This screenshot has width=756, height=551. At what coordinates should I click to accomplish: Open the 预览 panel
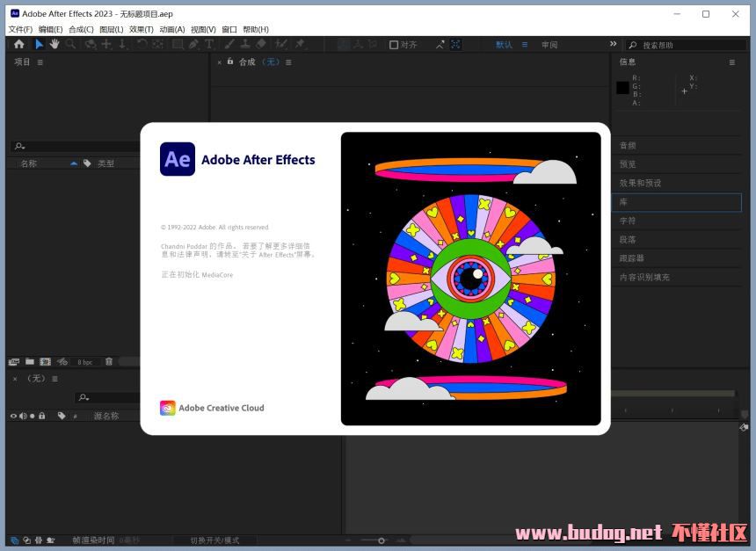click(628, 164)
